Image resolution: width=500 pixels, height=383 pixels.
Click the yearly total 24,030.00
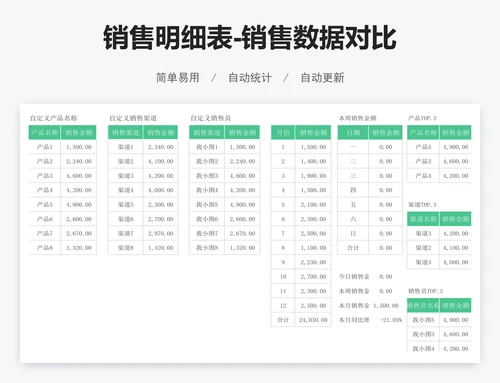(313, 320)
